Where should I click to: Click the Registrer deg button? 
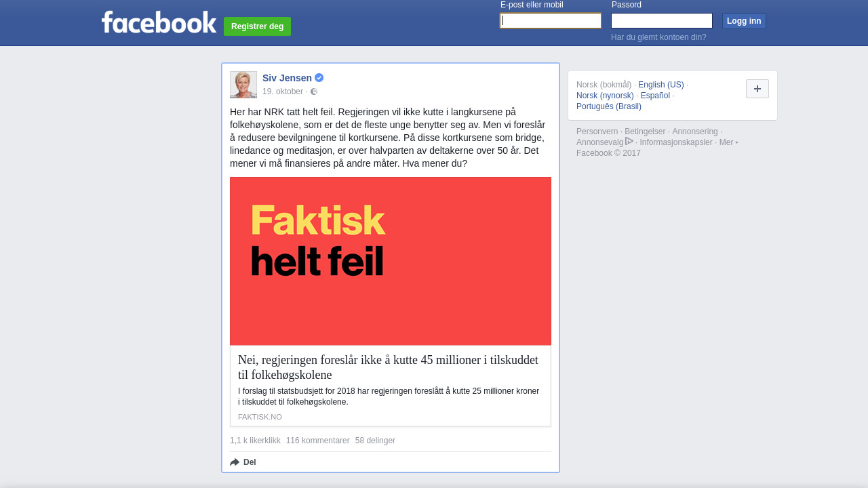click(x=257, y=26)
